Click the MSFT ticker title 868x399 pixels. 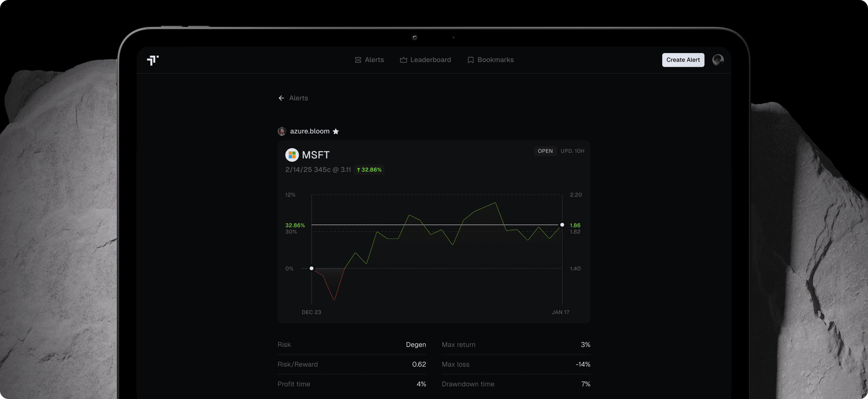[315, 155]
